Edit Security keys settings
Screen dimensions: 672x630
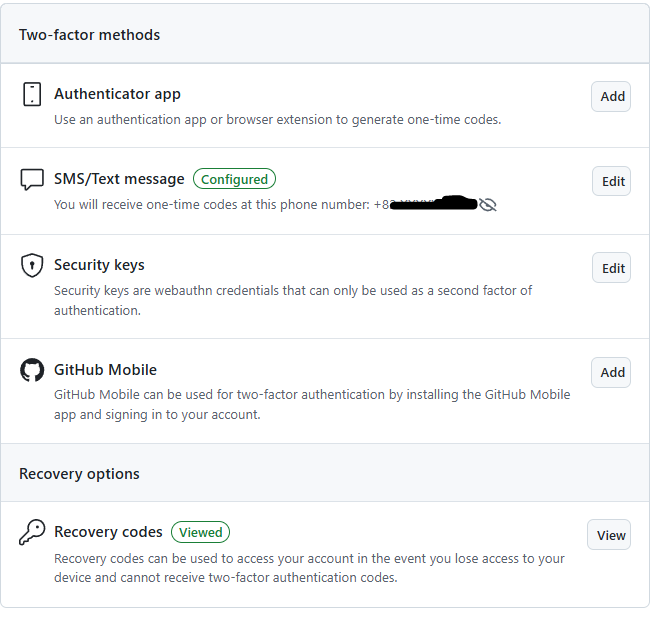[612, 268]
